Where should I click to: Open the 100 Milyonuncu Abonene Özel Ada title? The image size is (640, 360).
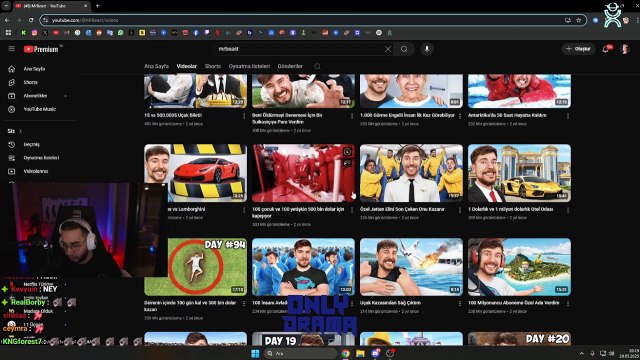[x=513, y=303]
